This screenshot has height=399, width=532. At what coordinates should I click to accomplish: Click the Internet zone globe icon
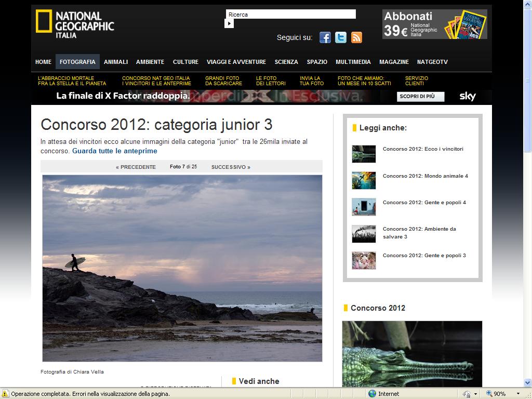tap(372, 394)
